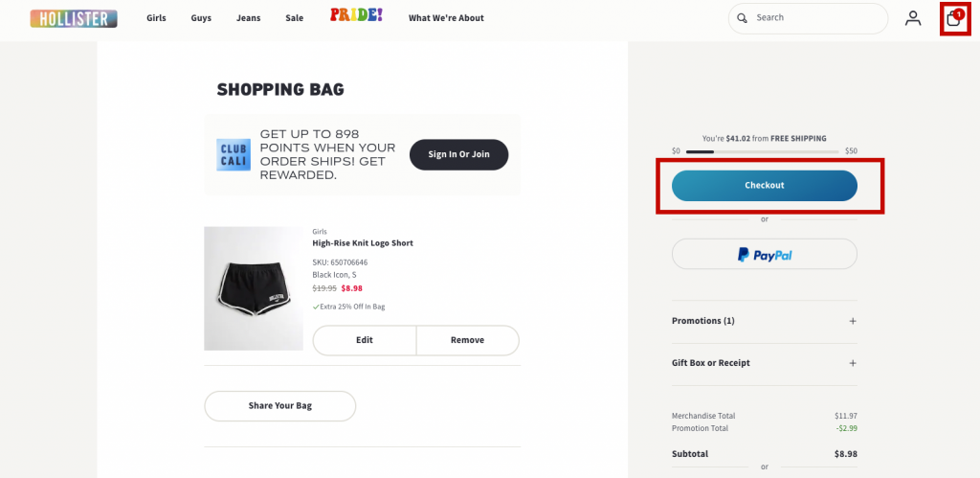Pay with the PayPal button

pyautogui.click(x=764, y=255)
